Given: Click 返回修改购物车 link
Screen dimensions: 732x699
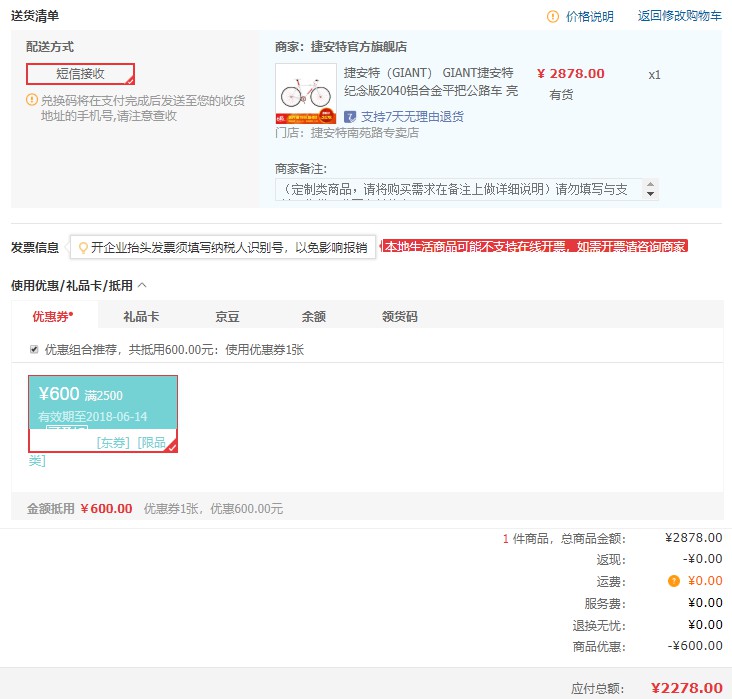Looking at the screenshot, I should (679, 16).
